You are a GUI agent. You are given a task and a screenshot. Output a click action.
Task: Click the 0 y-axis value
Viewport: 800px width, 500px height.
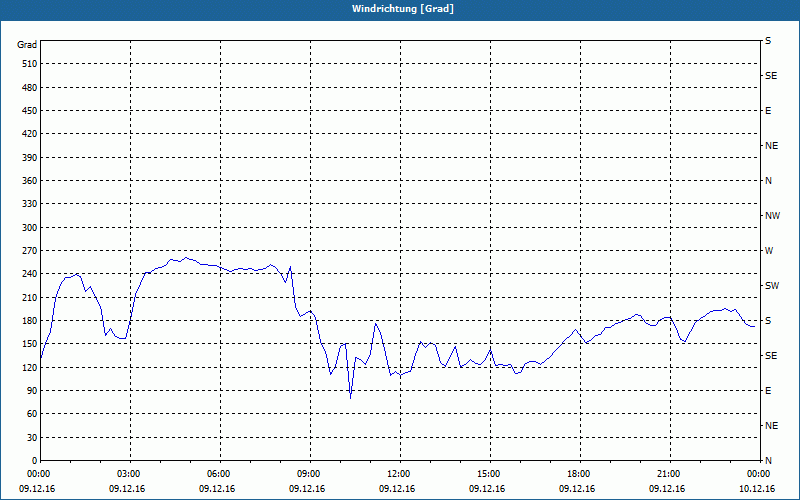pyautogui.click(x=35, y=461)
